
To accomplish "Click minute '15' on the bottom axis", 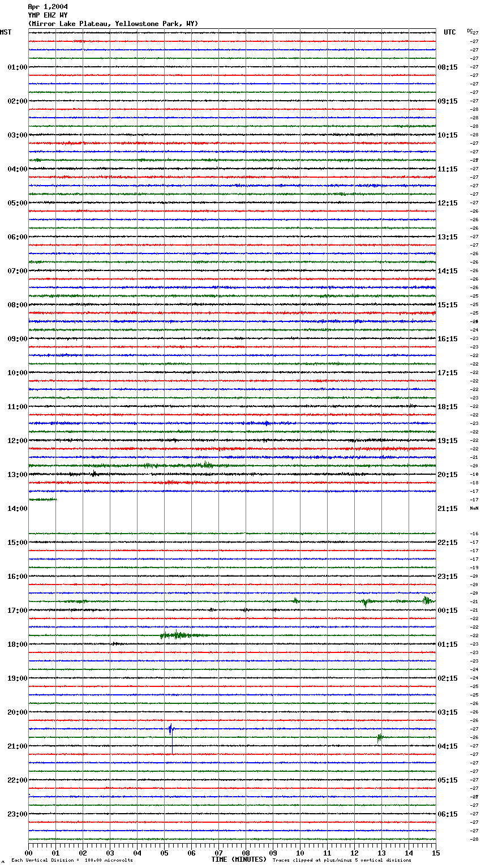I will point(436,853).
